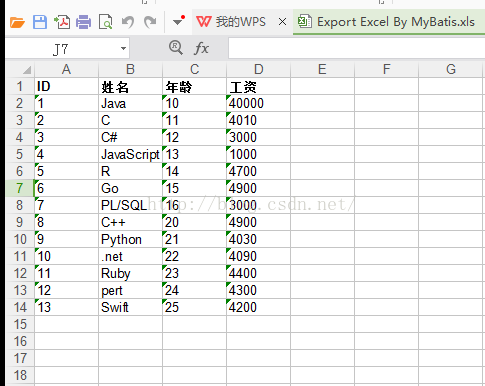
Task: Click the Print icon
Action: (x=83, y=22)
